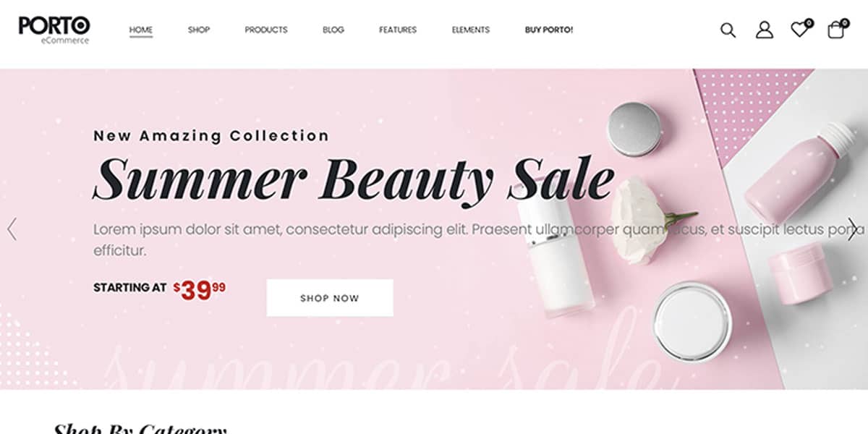Click the cart item count badge
Viewport: 868px width, 434px height.
point(845,23)
